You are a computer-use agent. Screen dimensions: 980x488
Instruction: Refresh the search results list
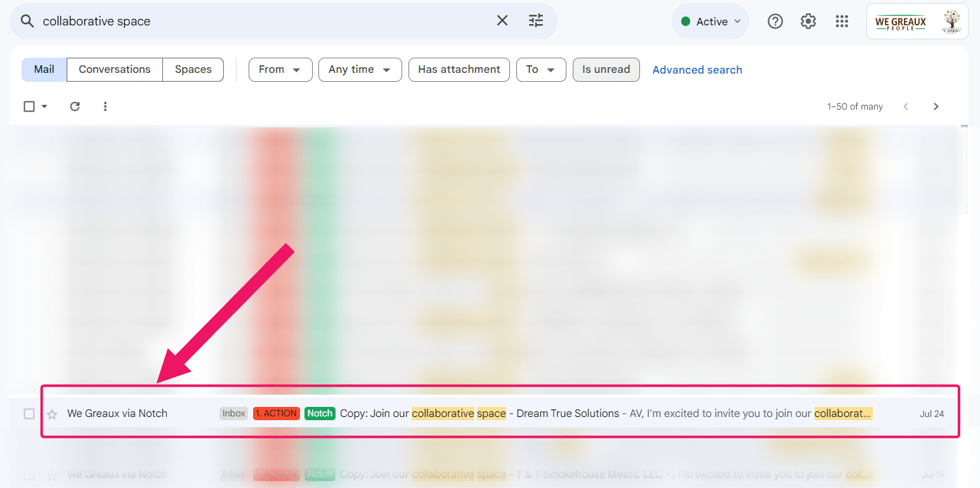[75, 106]
